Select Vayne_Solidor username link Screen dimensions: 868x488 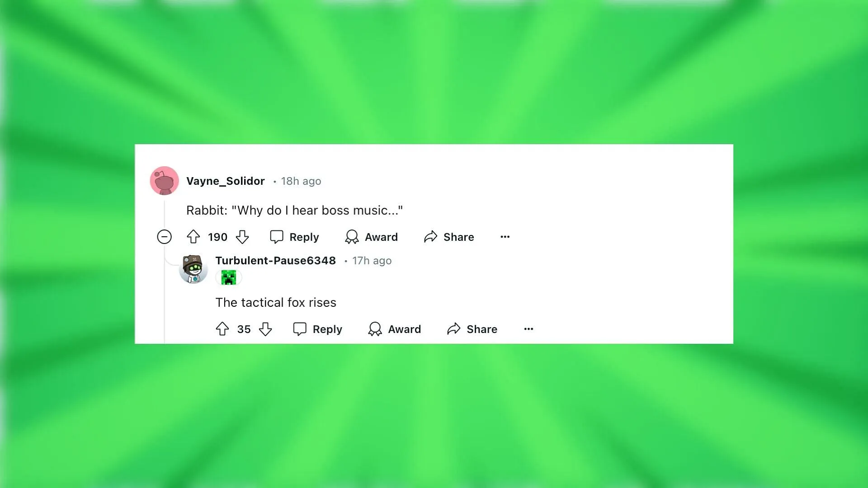[225, 181]
